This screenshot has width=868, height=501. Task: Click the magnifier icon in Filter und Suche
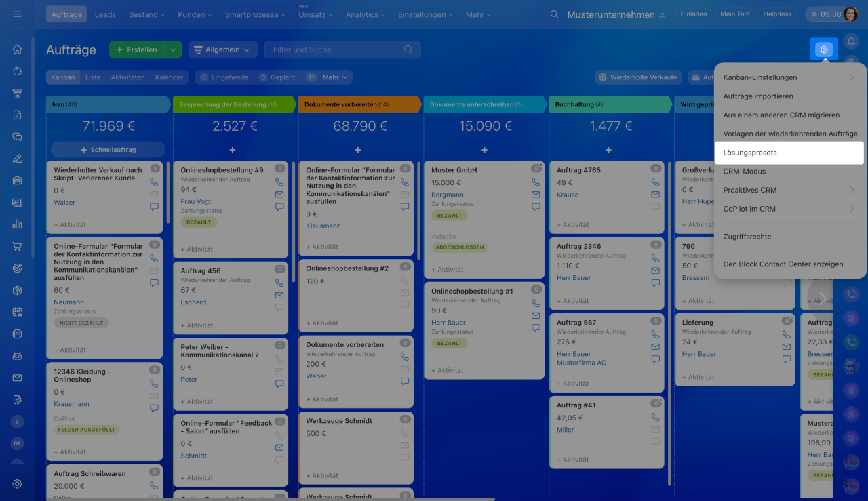pyautogui.click(x=408, y=49)
